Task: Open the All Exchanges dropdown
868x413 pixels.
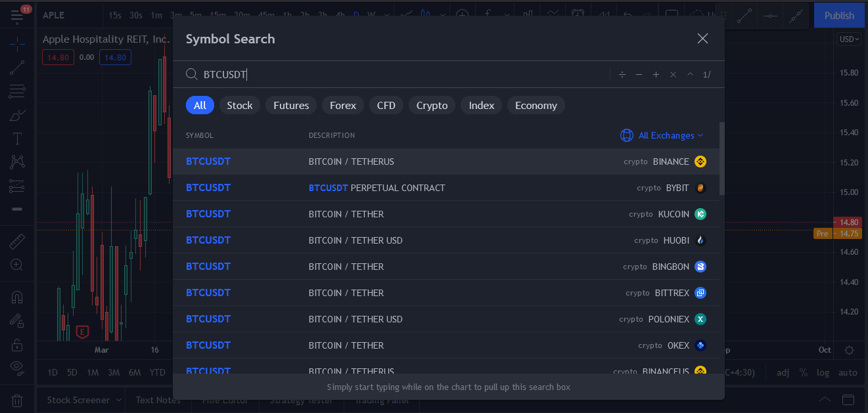Action: click(x=662, y=135)
